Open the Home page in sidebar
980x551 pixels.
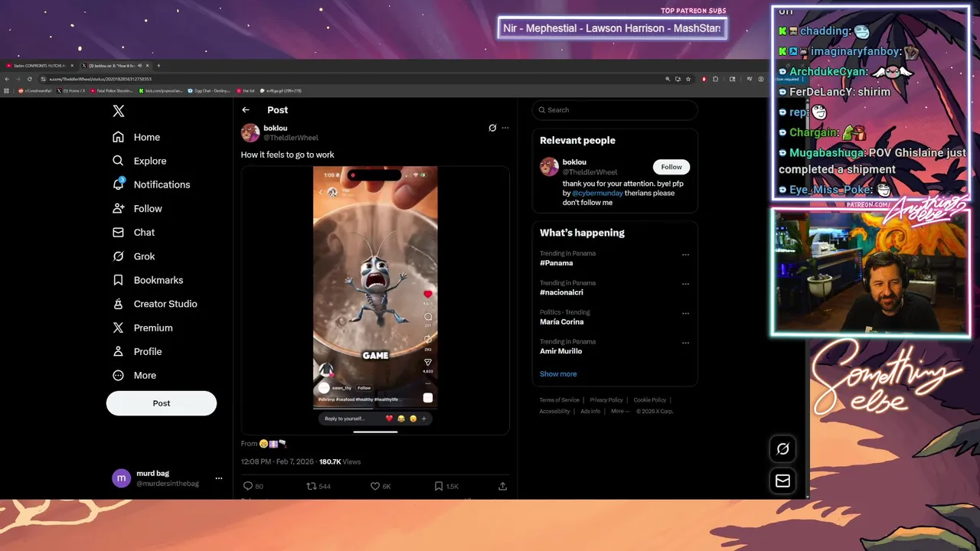[136, 137]
